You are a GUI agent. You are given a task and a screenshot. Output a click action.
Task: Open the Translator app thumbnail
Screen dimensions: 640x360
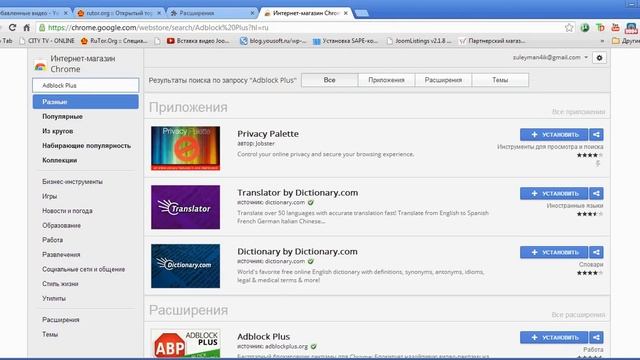[185, 207]
